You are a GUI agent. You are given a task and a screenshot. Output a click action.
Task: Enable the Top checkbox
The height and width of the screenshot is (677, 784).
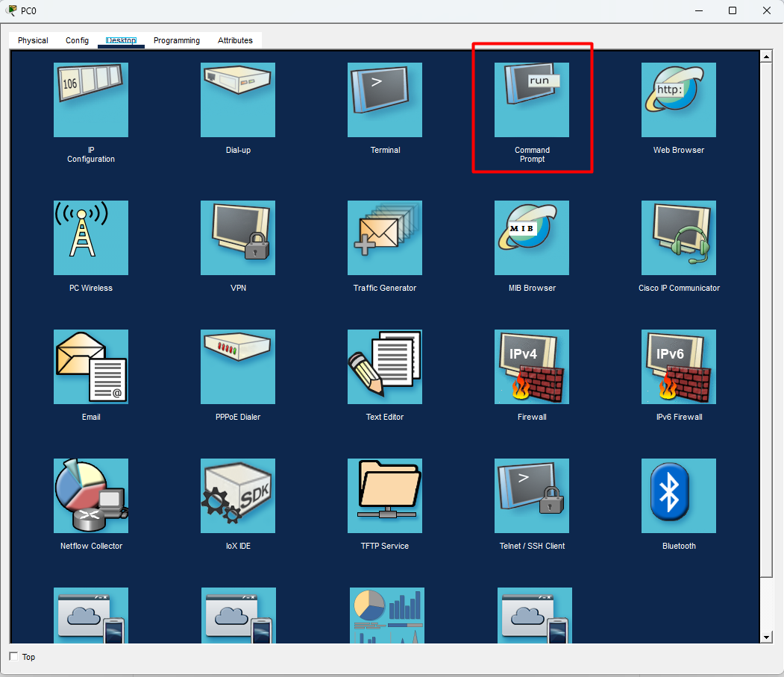pyautogui.click(x=13, y=657)
